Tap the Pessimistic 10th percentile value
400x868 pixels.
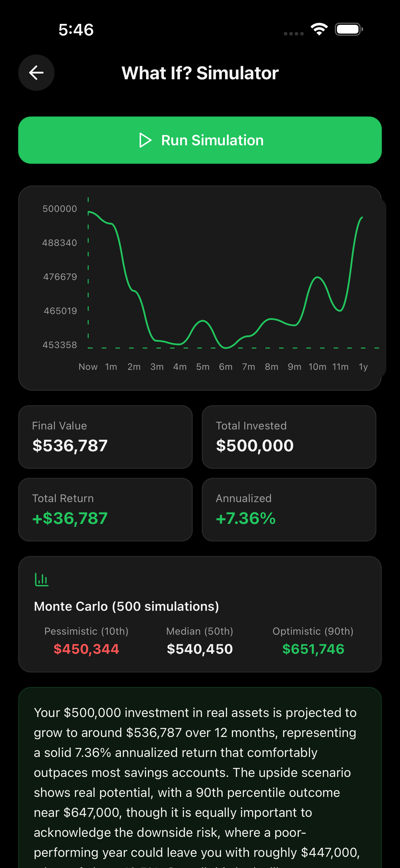pyautogui.click(x=86, y=649)
